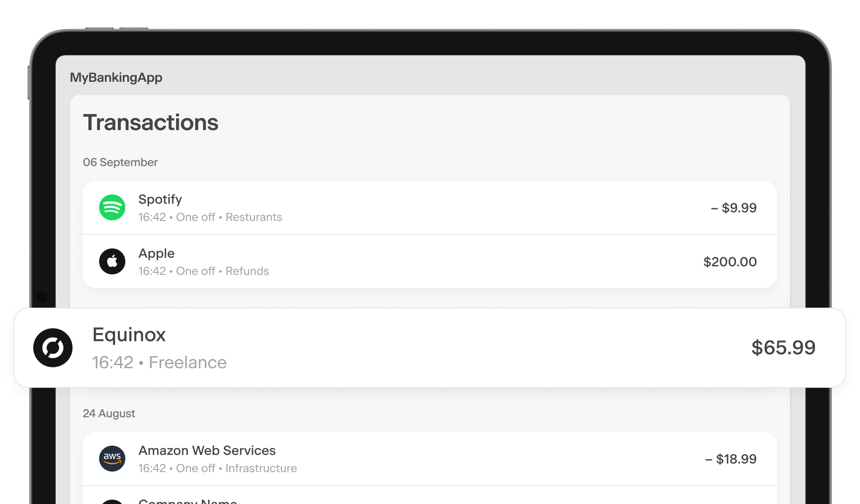Select the 06 September date header

120,162
